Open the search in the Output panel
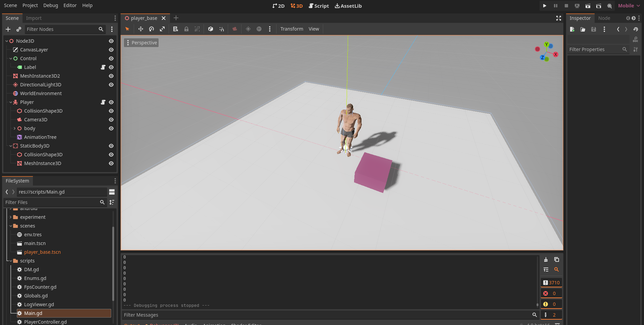The image size is (644, 325). click(x=556, y=270)
